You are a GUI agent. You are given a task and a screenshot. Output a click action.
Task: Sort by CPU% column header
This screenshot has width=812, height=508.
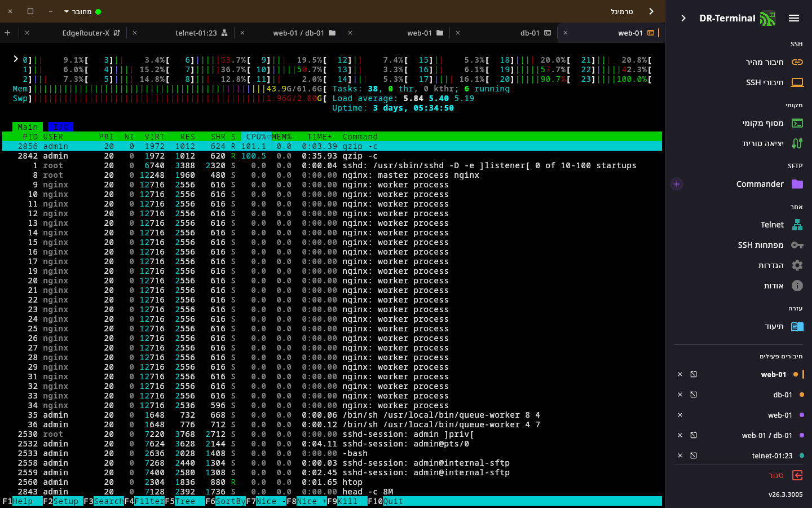pos(256,137)
